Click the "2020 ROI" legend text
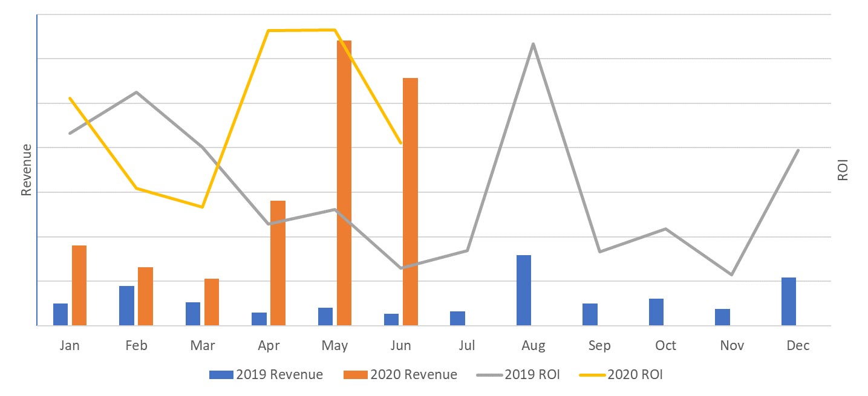Viewport: 868px width, 396px height. [642, 375]
